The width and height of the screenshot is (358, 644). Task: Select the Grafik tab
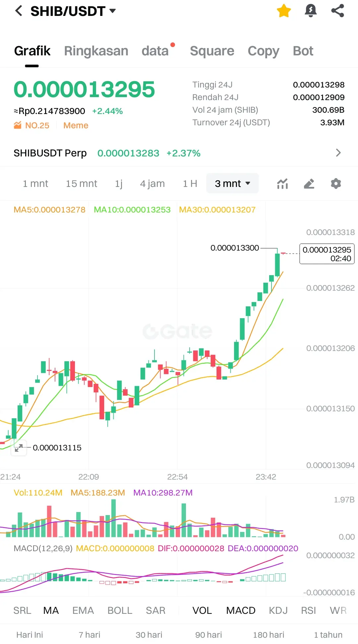(32, 51)
